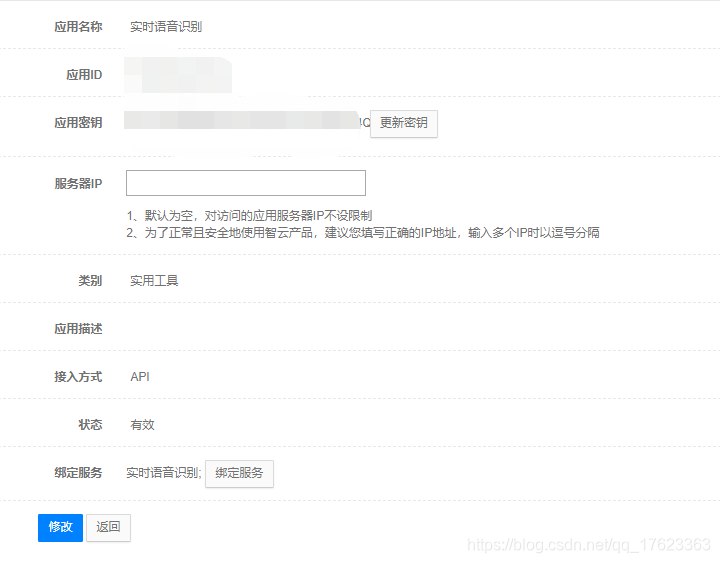Image resolution: width=720 pixels, height=563 pixels.
Task: Open the 绑定服务 button
Action: [239, 473]
